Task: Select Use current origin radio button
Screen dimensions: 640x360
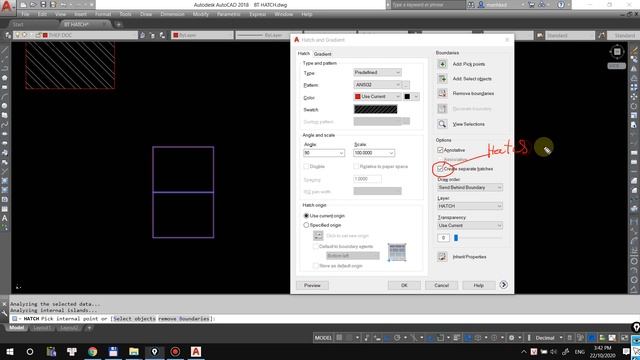Action: pos(306,216)
